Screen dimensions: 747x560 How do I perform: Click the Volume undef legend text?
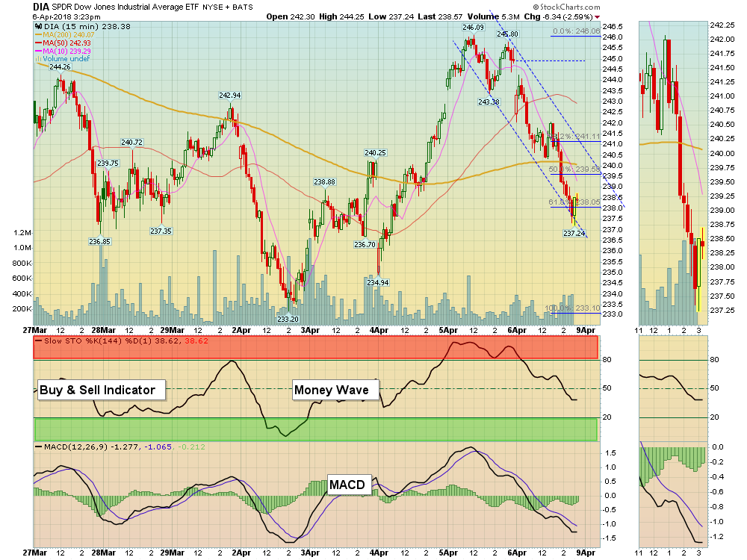pyautogui.click(x=66, y=59)
